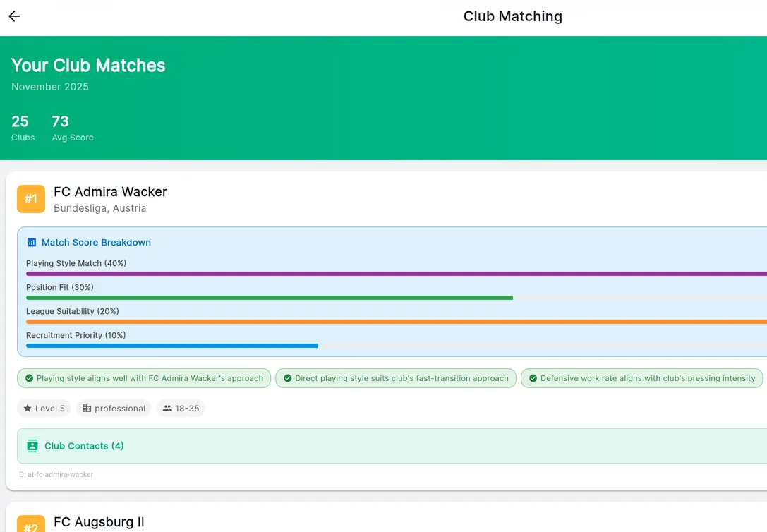Open the FC Admira Wacker club details
Screen dimensions: 767x532
[110, 191]
